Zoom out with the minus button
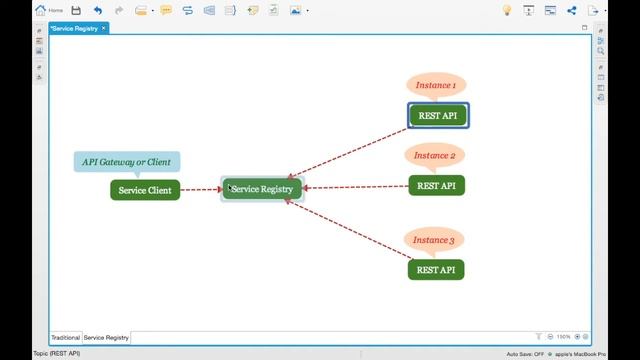 pos(550,336)
